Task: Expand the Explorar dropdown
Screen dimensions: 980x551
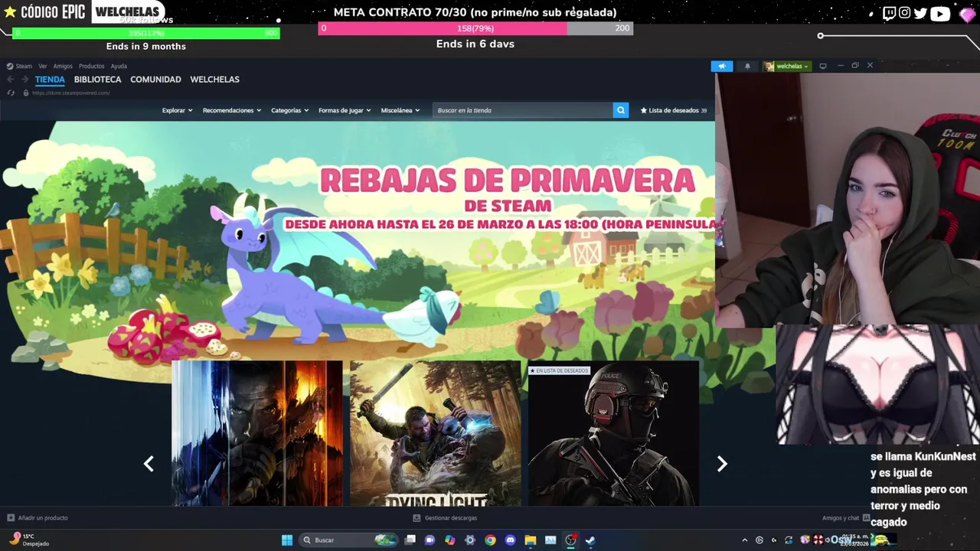Action: click(x=177, y=110)
